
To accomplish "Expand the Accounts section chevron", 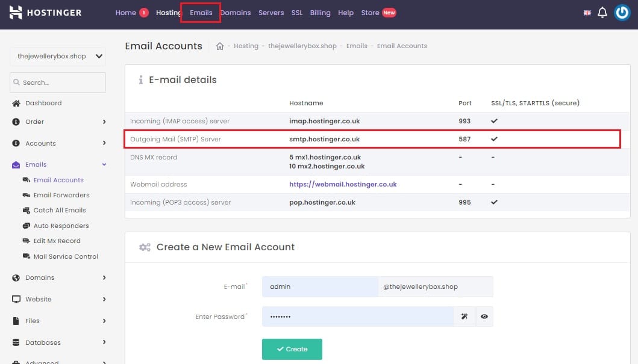I will coord(104,143).
